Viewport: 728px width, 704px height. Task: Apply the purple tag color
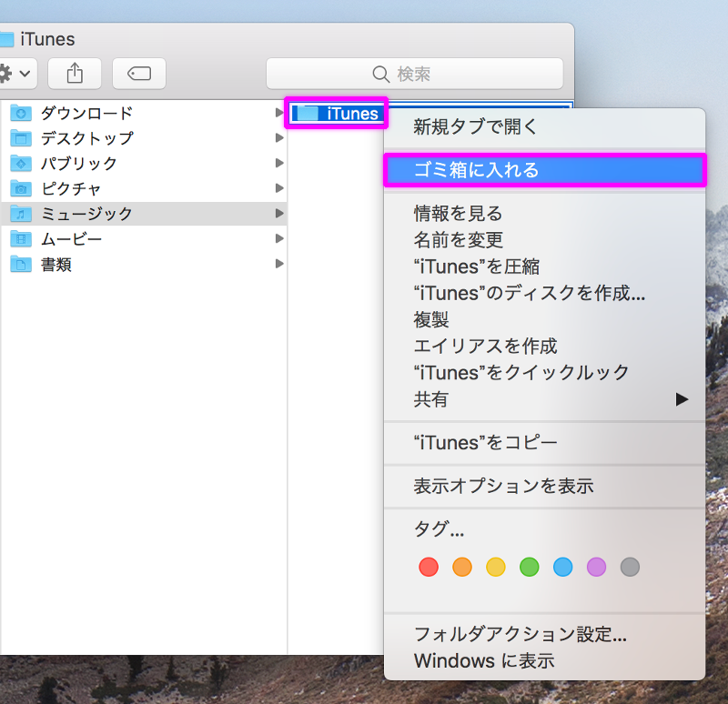[x=597, y=567]
